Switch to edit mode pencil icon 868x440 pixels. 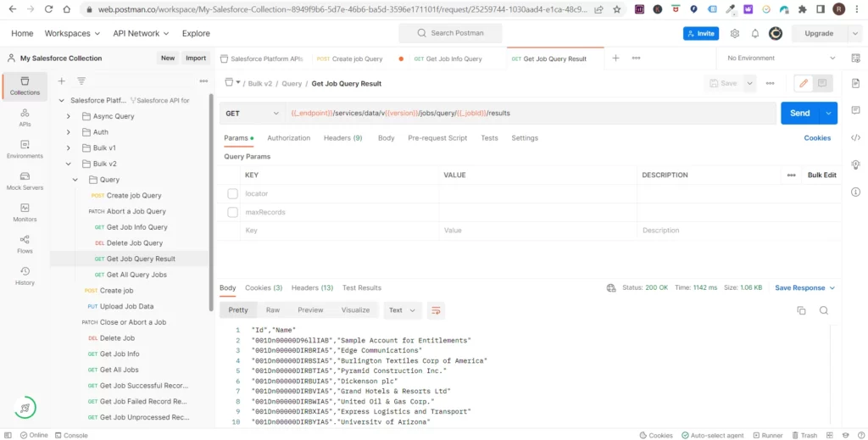[804, 83]
